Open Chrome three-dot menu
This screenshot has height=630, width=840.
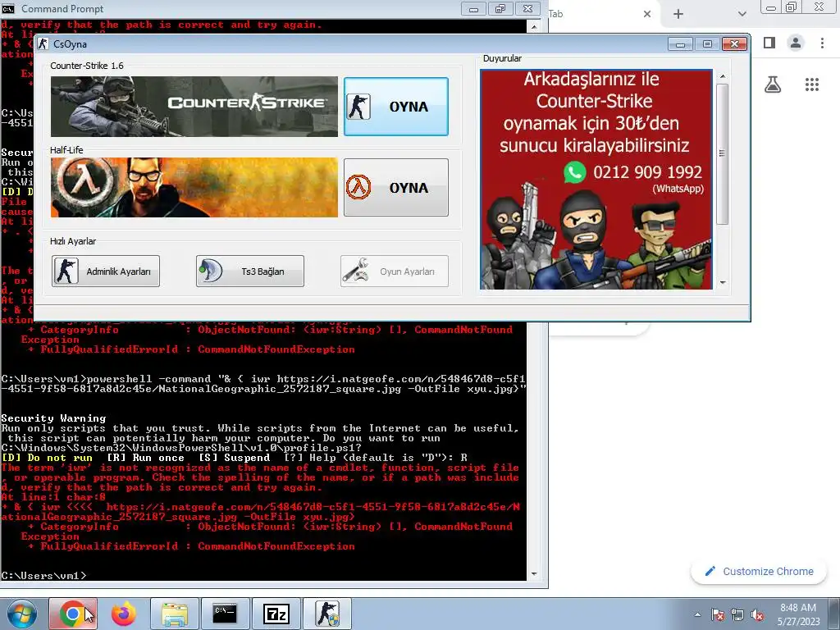pyautogui.click(x=822, y=43)
